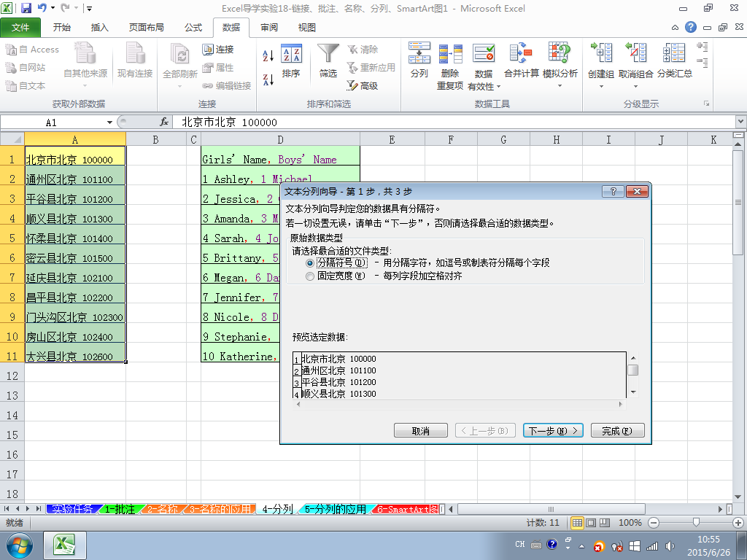The height and width of the screenshot is (560, 747).
Task: Expand the What-If Analysis dropdown arrow
Action: [560, 86]
